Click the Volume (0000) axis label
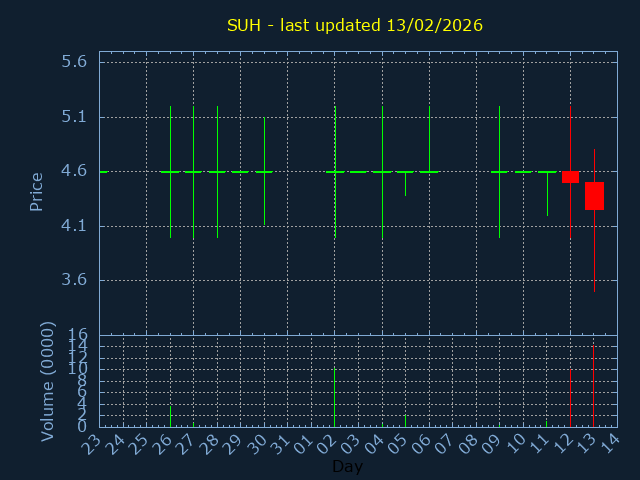 (x=47, y=381)
